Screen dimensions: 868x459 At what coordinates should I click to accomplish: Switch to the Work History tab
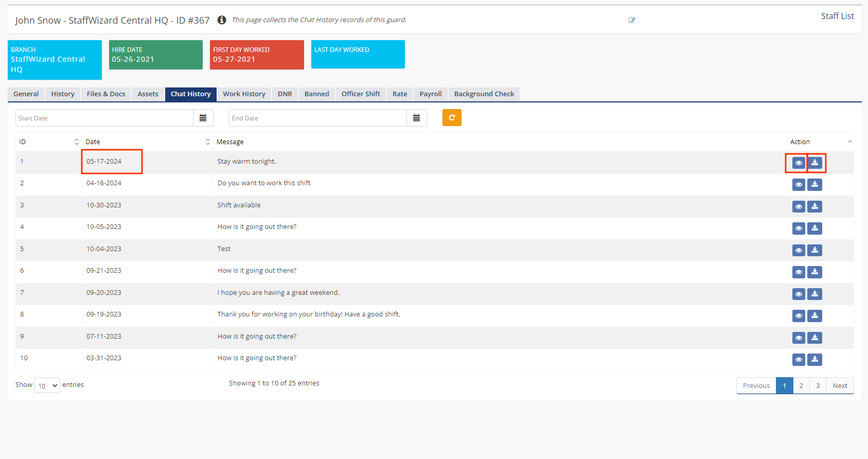coord(244,94)
